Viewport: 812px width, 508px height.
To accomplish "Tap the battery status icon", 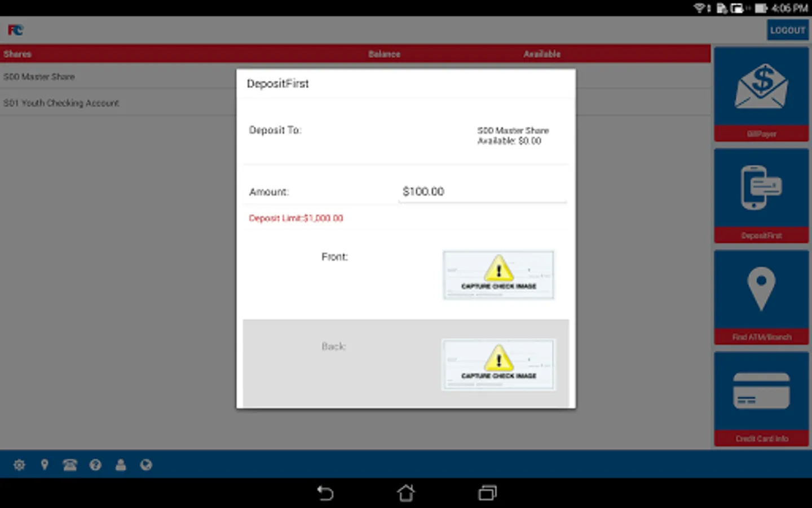I will point(761,8).
